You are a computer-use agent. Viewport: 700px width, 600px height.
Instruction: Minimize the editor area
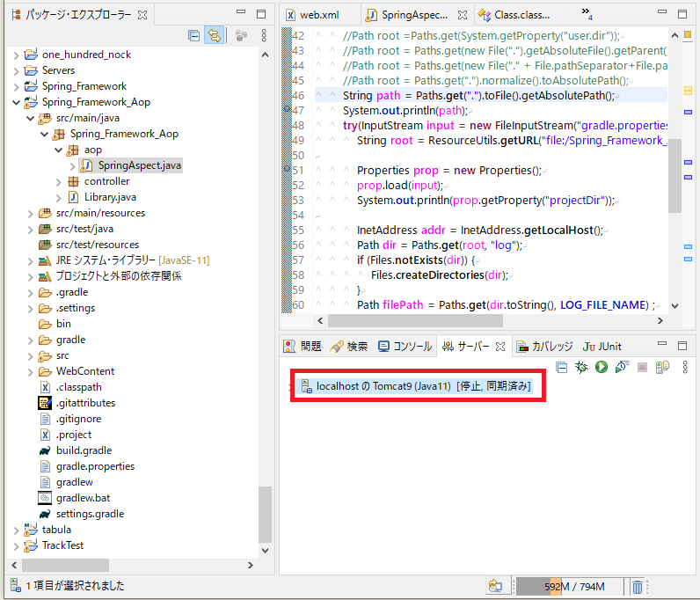[x=662, y=12]
